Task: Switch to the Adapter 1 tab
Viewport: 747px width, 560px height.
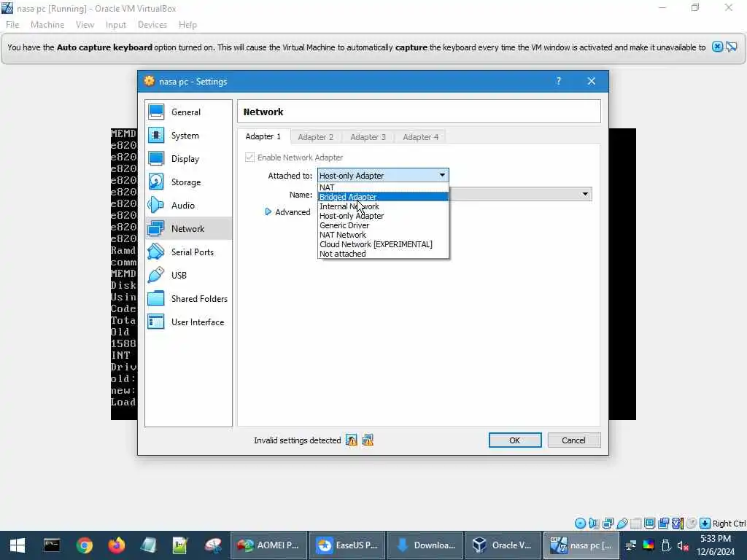Action: [x=263, y=136]
